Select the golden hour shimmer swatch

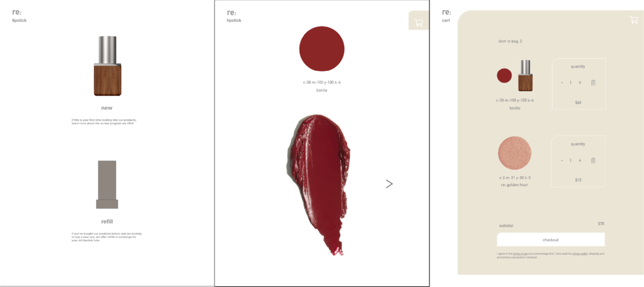pos(515,153)
